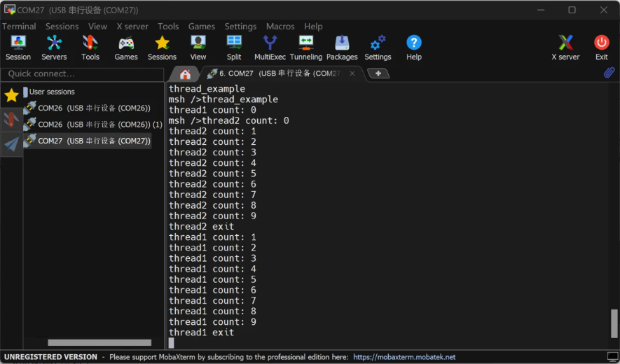Click the 'thread2 count: 9' line
The width and height of the screenshot is (620, 364).
pyautogui.click(x=212, y=216)
